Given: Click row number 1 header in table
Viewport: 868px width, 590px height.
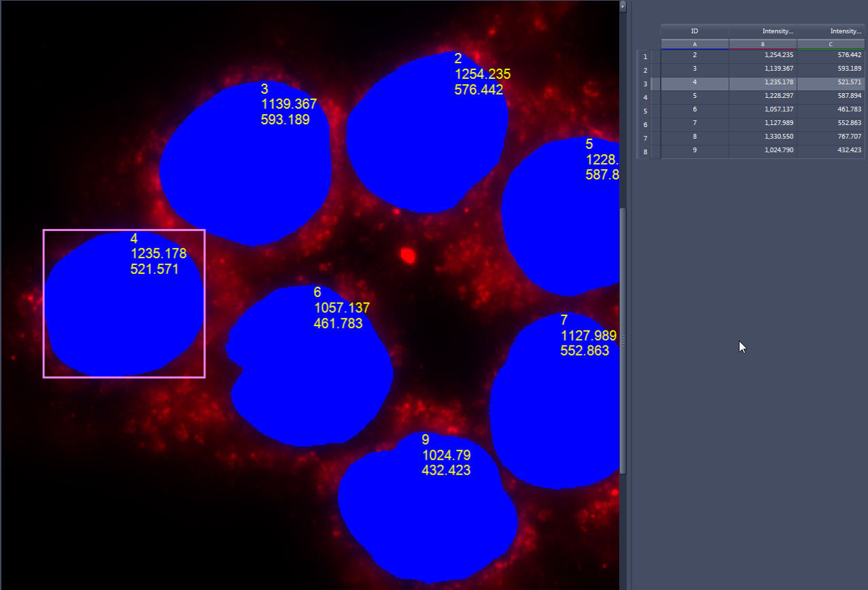Looking at the screenshot, I should [x=644, y=57].
